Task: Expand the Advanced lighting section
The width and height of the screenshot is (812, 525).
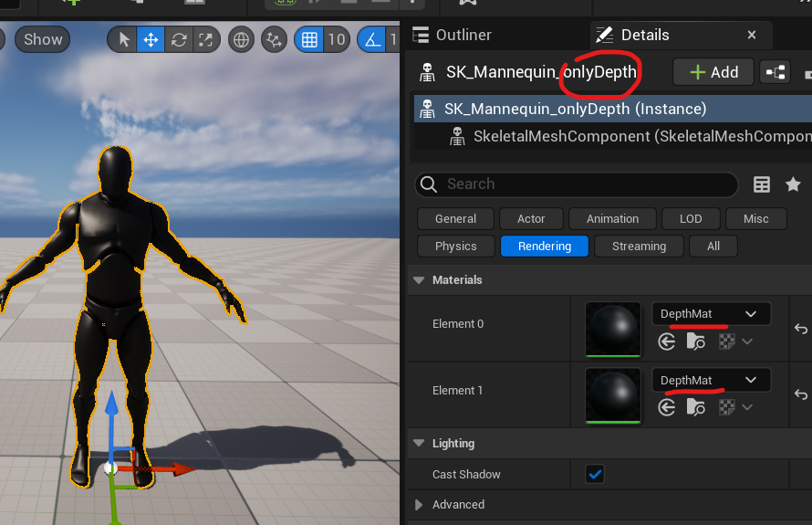Action: click(x=419, y=504)
